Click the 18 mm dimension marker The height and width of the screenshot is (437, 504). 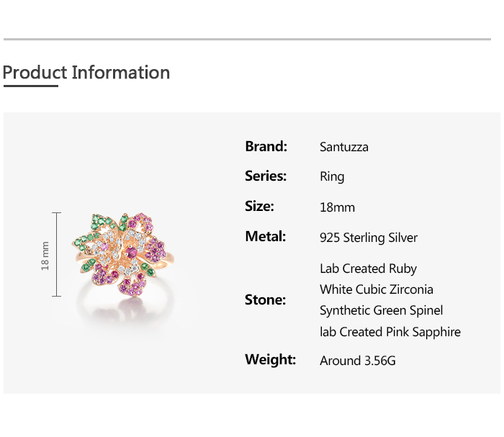pyautogui.click(x=45, y=255)
